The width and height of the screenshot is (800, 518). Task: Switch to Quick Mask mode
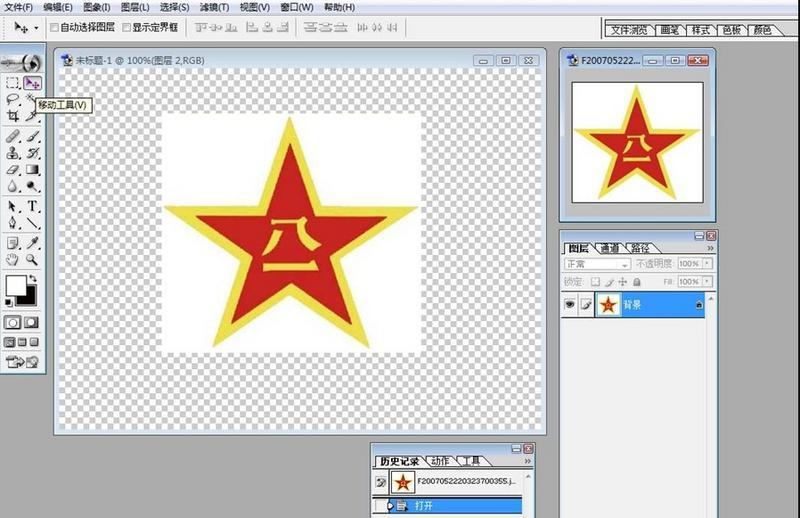(32, 323)
